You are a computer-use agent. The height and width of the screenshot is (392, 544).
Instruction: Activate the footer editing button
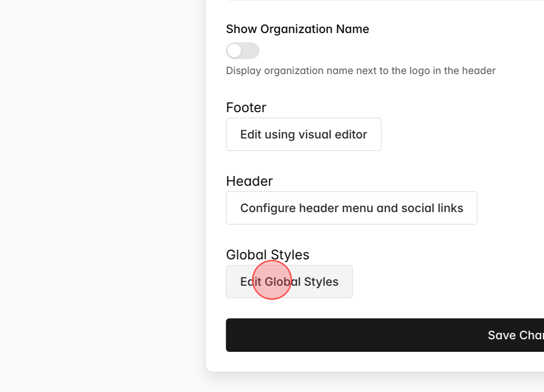[303, 134]
